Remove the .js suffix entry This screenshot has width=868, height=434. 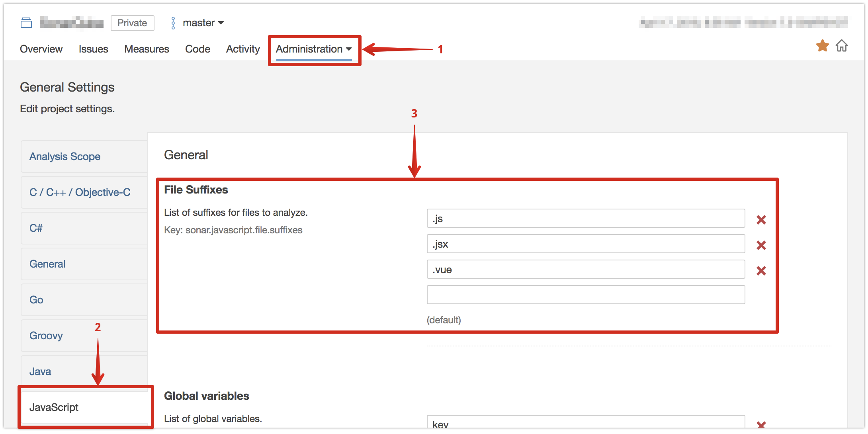pyautogui.click(x=761, y=219)
